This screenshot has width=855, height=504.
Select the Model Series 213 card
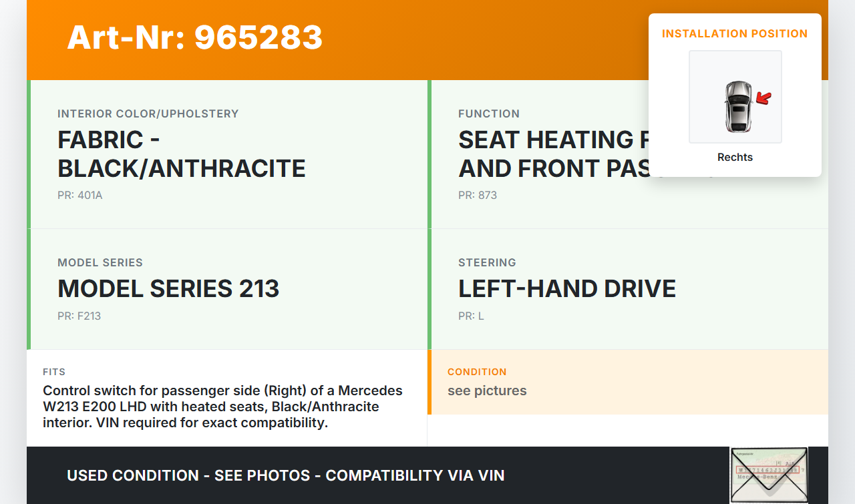[x=227, y=289]
